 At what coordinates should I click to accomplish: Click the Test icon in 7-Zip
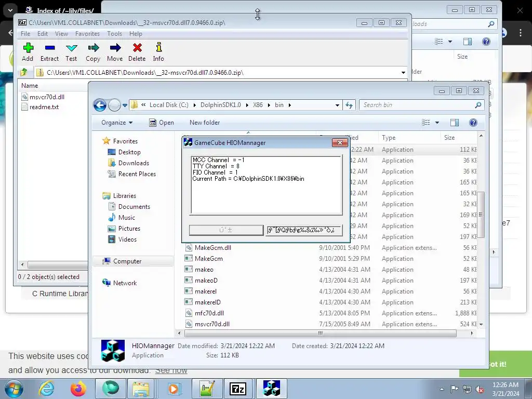71,51
